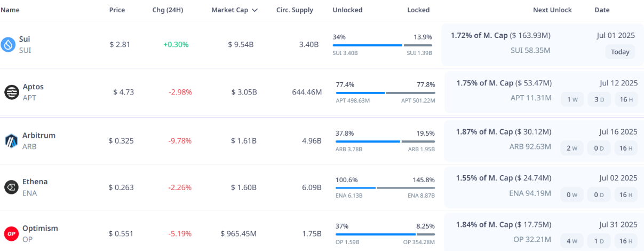The width and height of the screenshot is (644, 251).
Task: Open the Arbitrum token name link
Action: click(38, 135)
